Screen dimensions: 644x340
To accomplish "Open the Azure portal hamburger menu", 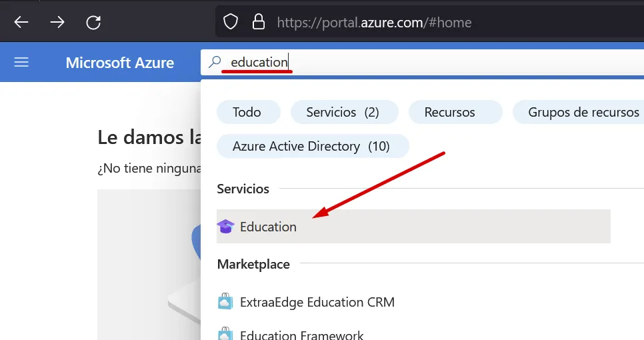I will click(x=21, y=63).
